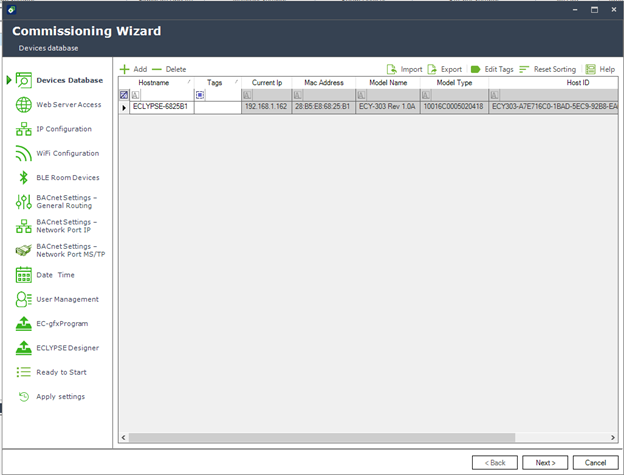Select the User Management icon

[24, 299]
